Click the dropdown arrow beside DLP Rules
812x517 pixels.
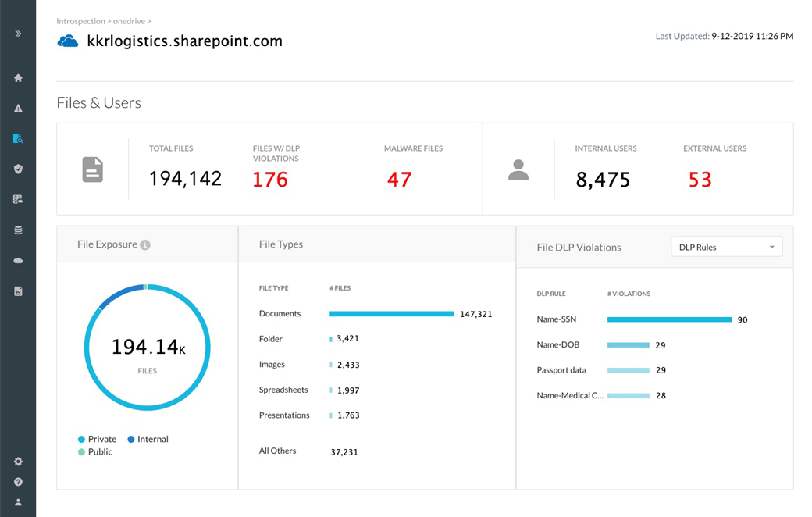point(771,247)
